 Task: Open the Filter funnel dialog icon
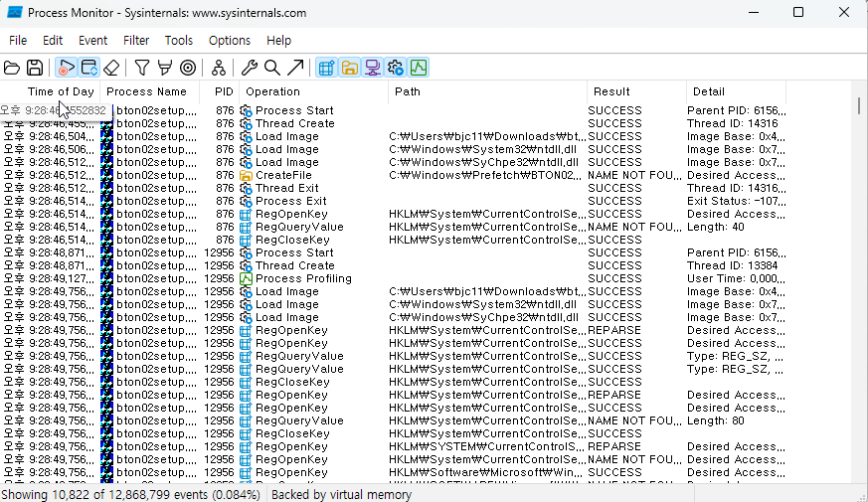coord(142,68)
